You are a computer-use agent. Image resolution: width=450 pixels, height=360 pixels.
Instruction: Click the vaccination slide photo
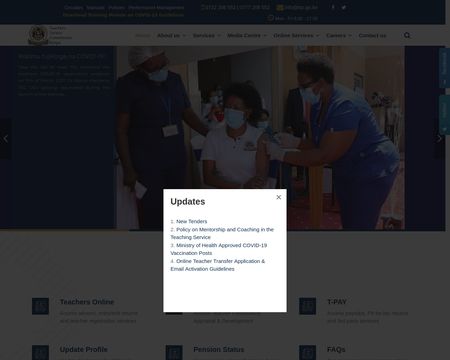260,138
